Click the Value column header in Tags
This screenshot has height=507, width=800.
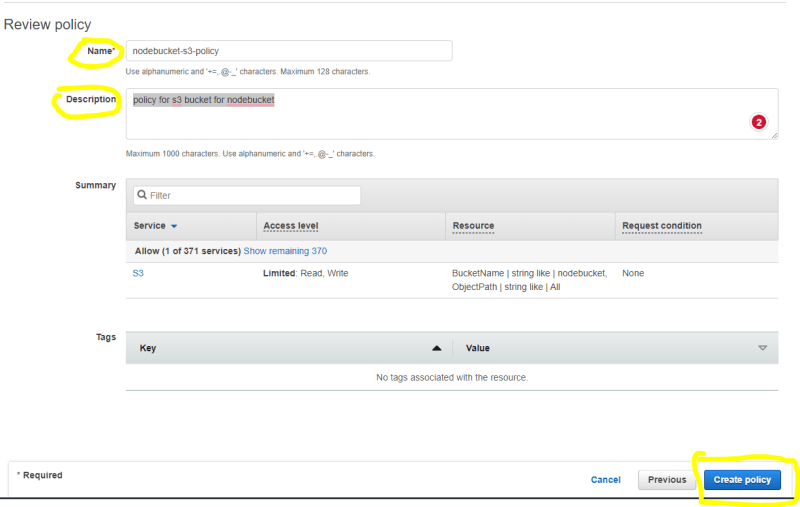478,348
